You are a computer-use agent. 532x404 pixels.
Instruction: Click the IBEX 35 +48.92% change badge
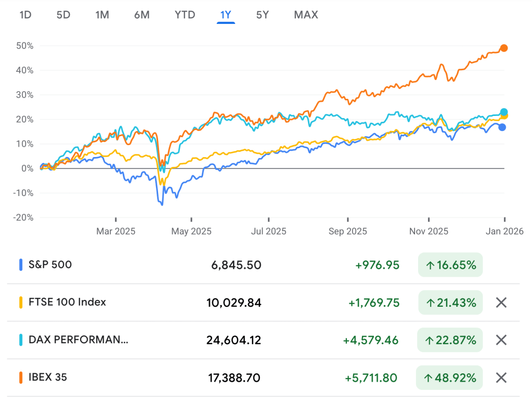click(450, 377)
